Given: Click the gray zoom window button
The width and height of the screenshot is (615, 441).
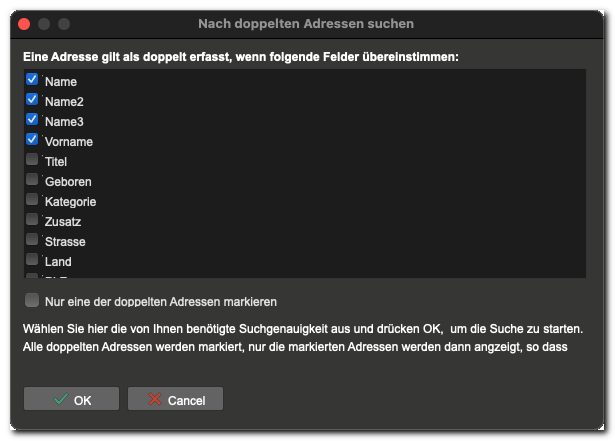Looking at the screenshot, I should (x=64, y=24).
